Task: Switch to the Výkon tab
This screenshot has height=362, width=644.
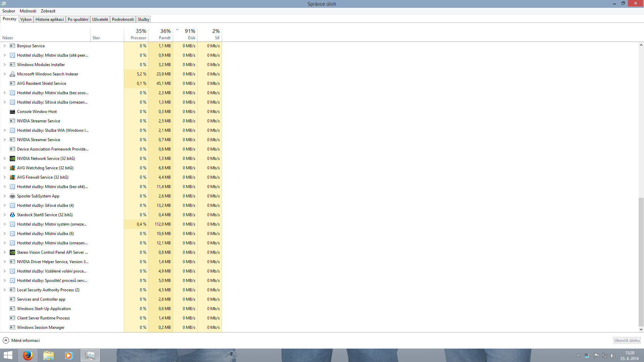Action: pyautogui.click(x=26, y=19)
